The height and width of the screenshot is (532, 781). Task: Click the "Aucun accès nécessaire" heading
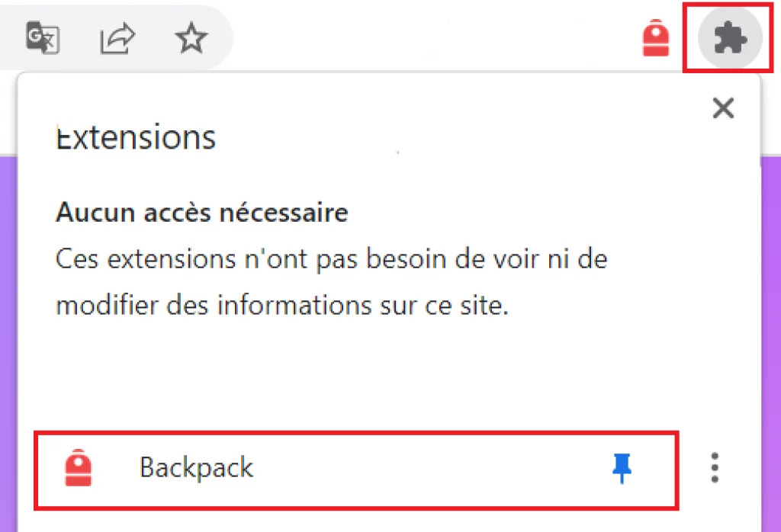[x=201, y=212]
